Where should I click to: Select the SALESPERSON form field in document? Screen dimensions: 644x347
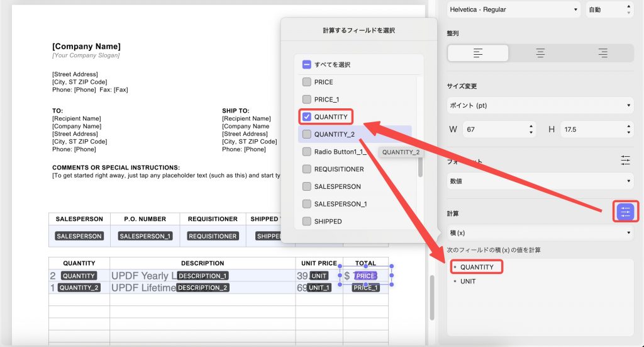79,236
